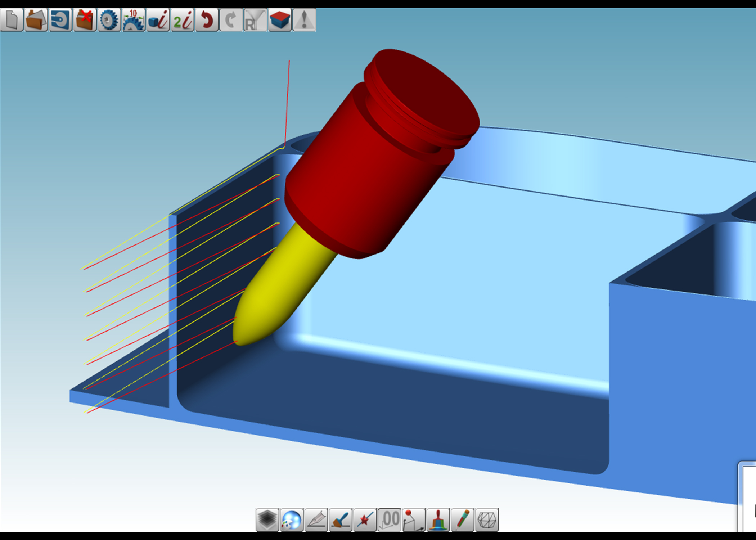Toggle the 00 coordinate display button
This screenshot has height=540, width=756.
click(390, 519)
